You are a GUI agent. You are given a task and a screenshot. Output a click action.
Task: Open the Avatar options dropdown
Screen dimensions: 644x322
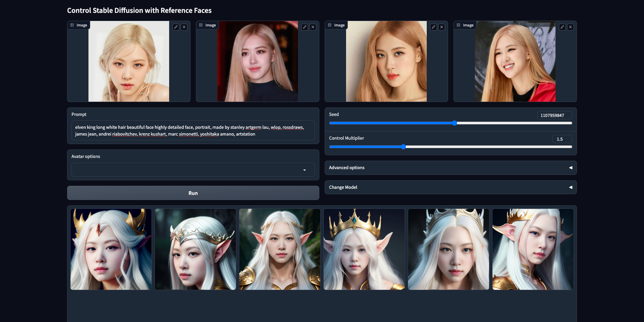193,170
